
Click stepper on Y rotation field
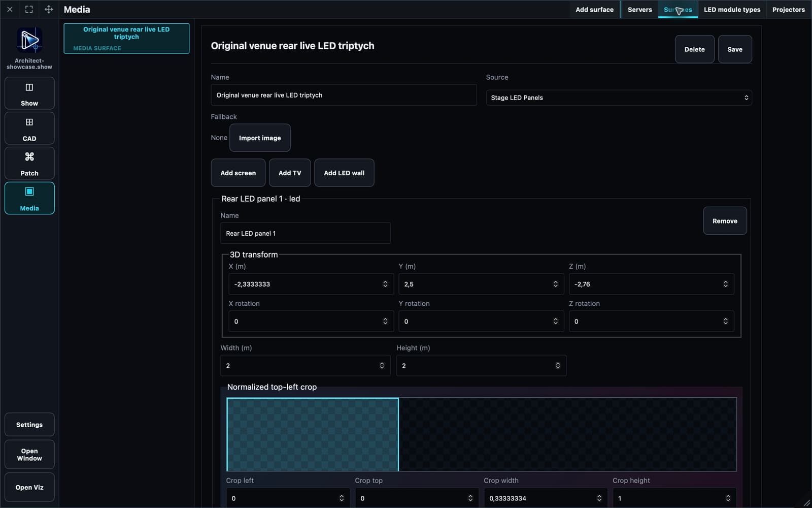coord(555,321)
